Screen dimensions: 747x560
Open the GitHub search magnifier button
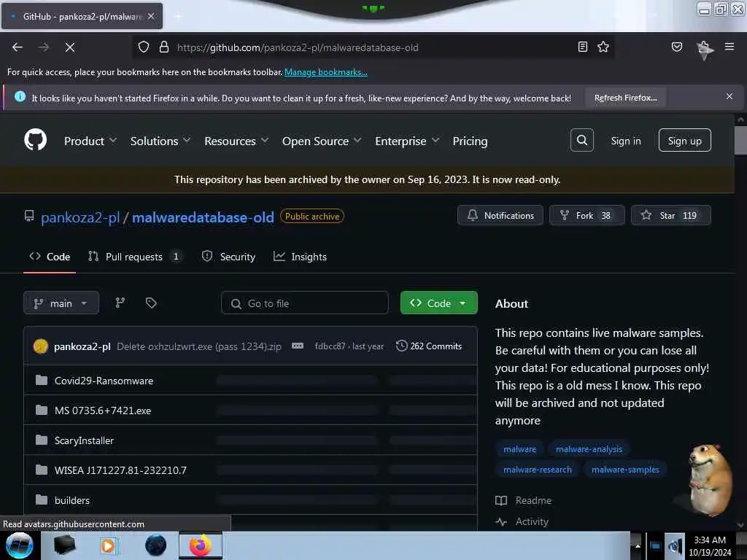pos(581,140)
